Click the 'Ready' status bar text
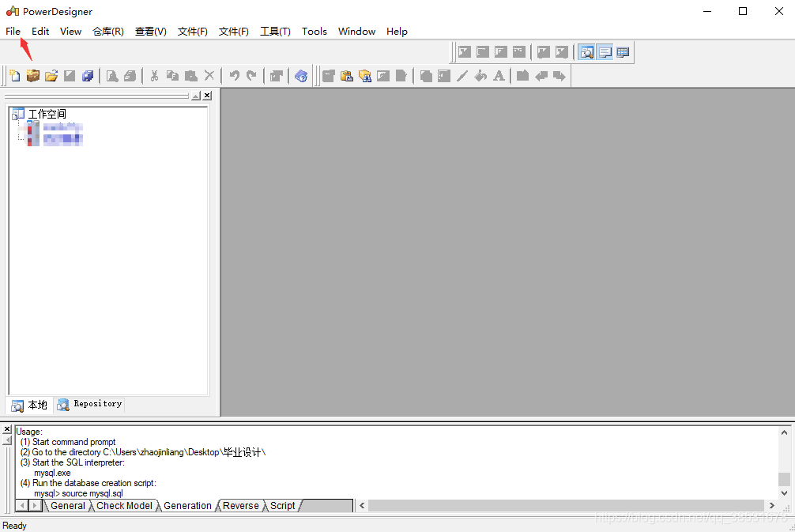Image resolution: width=795 pixels, height=532 pixels. tap(15, 526)
